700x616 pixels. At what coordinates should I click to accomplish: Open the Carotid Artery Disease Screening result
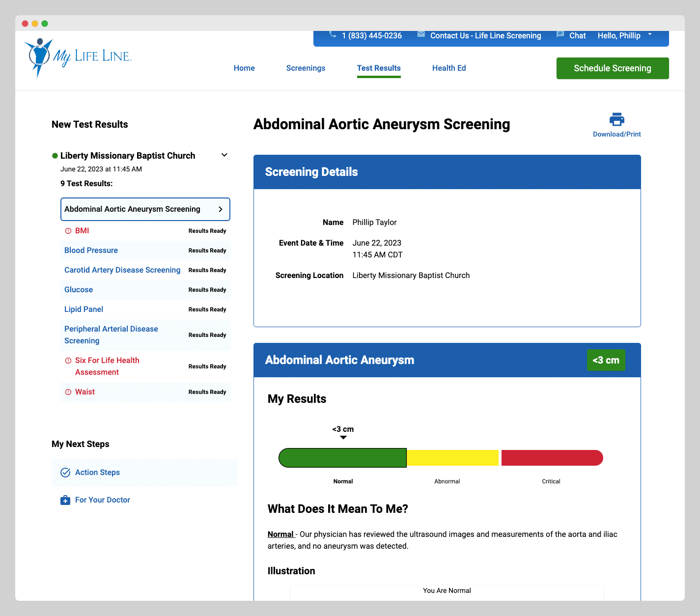coord(122,270)
